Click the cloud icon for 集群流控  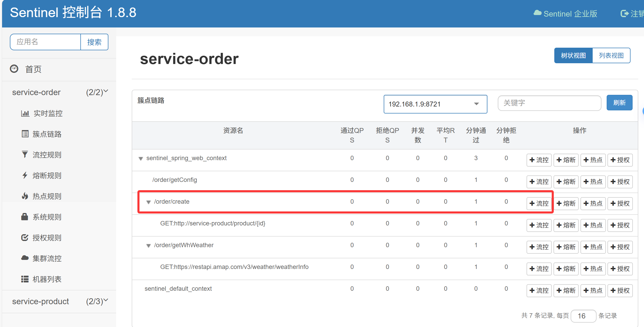click(25, 258)
